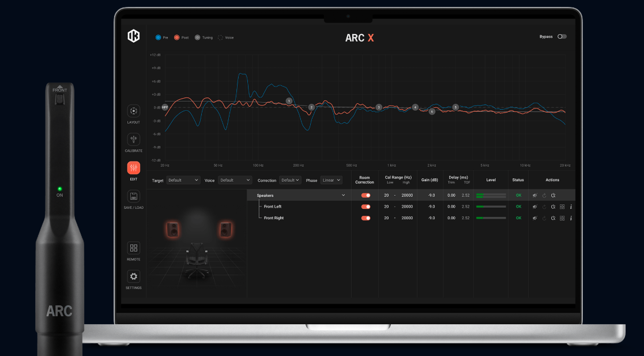Toggle the Post curve visibility
Image resolution: width=644 pixels, height=356 pixels.
point(176,38)
